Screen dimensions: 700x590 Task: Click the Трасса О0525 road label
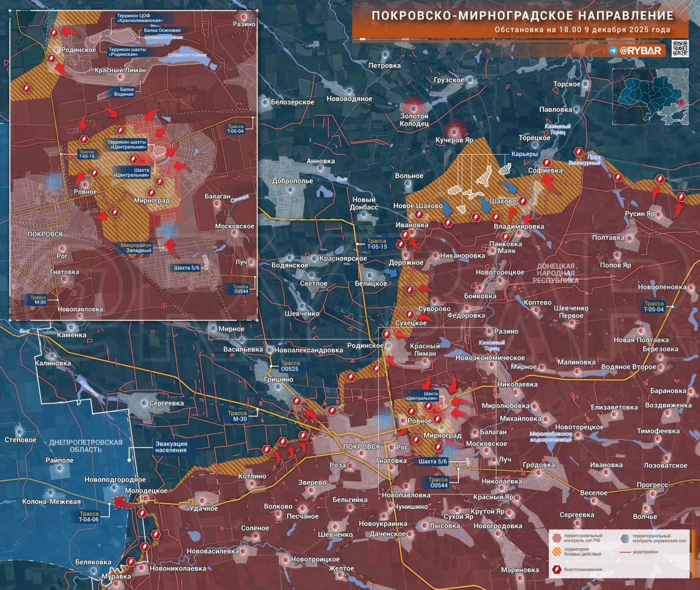point(290,366)
